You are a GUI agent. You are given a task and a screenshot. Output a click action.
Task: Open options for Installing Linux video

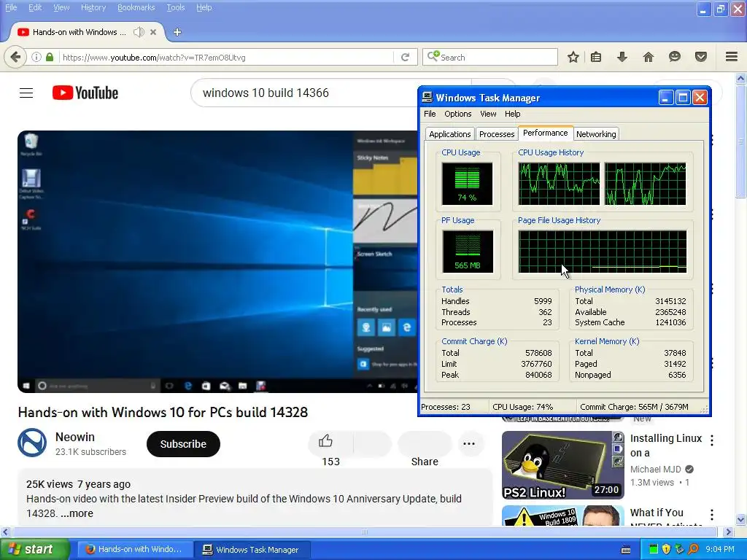pos(712,440)
